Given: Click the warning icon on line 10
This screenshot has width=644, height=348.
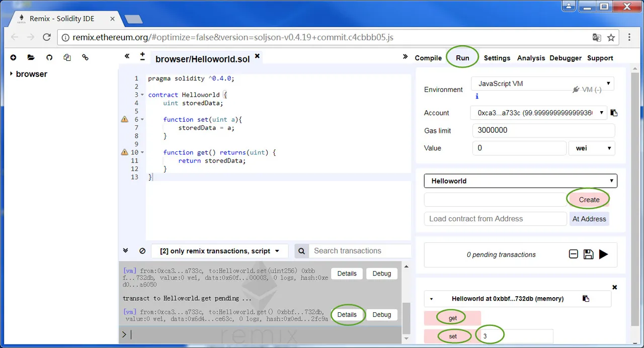Looking at the screenshot, I should 125,152.
